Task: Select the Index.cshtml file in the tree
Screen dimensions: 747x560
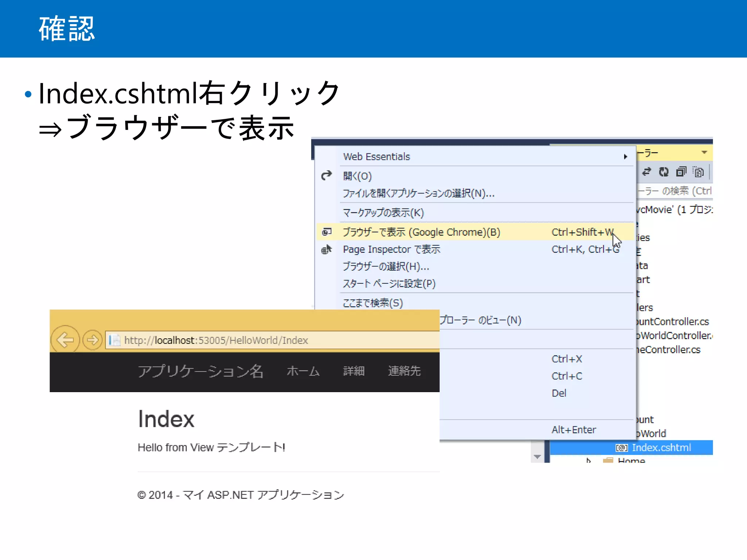Action: [631, 448]
